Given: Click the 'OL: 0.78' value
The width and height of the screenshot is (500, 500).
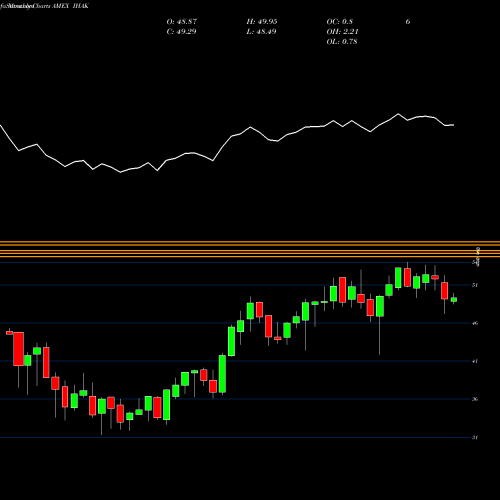Looking at the screenshot, I should (x=342, y=42).
